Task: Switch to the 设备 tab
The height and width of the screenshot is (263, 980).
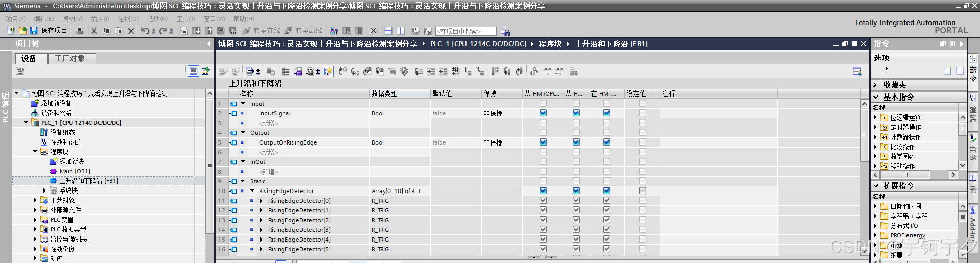Action: (x=31, y=58)
